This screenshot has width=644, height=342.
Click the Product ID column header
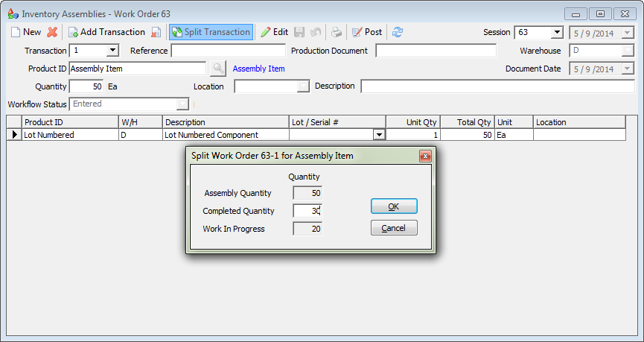pos(70,122)
